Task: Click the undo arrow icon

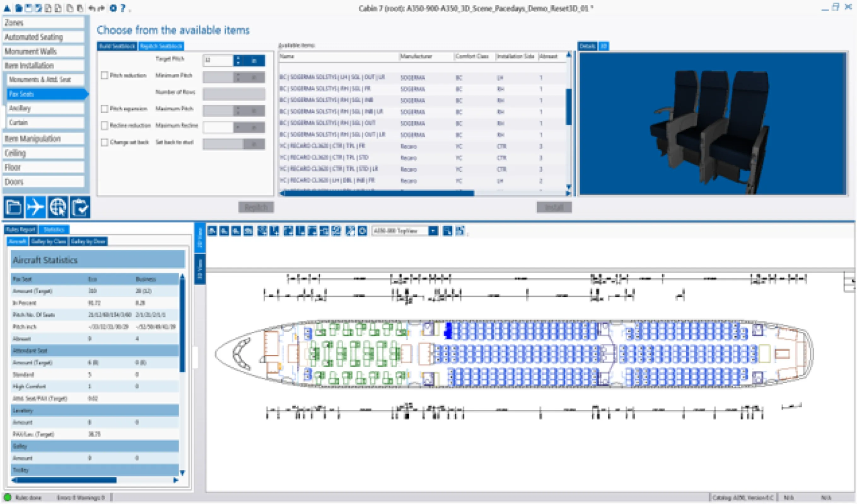Action: 91,8
